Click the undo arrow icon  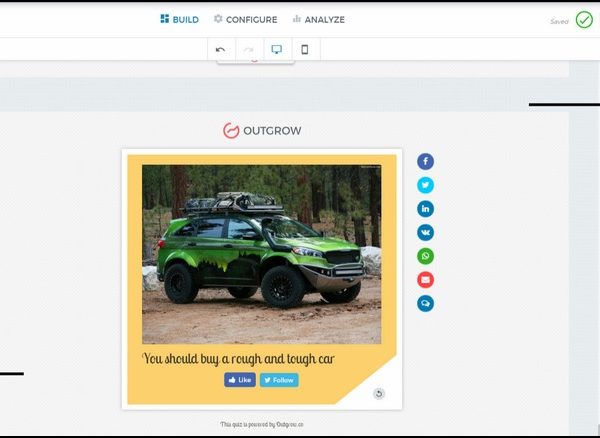tap(220, 49)
